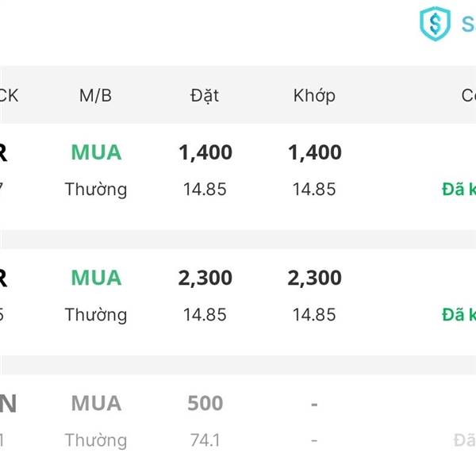Click the CK column header
The width and height of the screenshot is (476, 476).
click(x=8, y=96)
